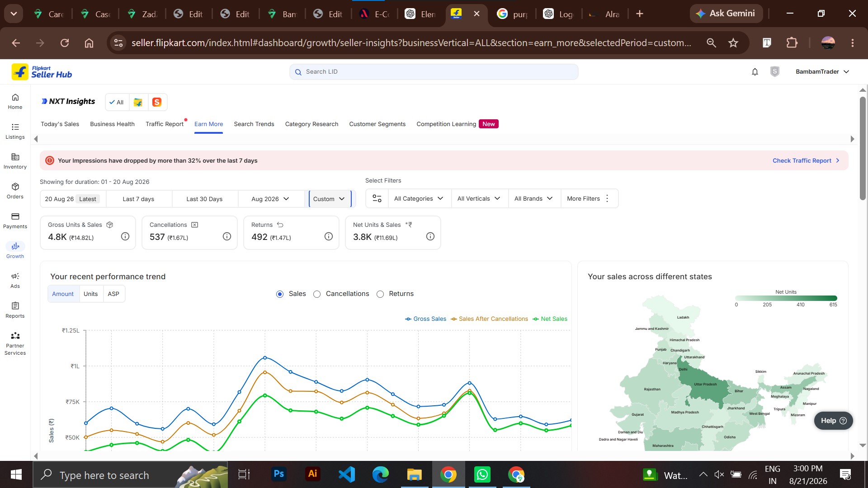Open Home in the Seller Hub sidebar

point(15,102)
